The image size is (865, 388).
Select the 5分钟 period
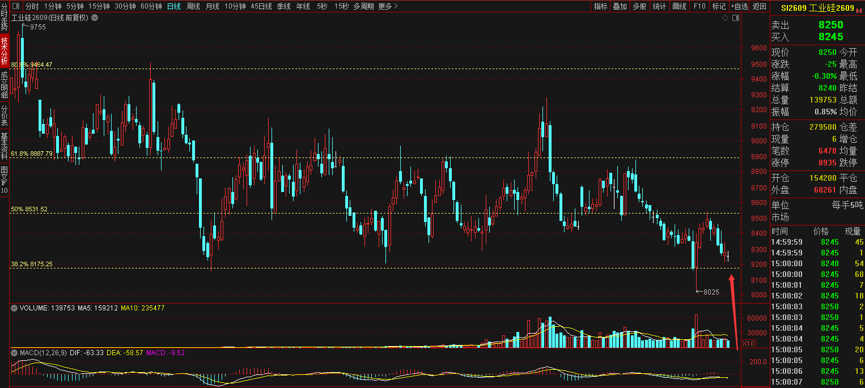(74, 6)
